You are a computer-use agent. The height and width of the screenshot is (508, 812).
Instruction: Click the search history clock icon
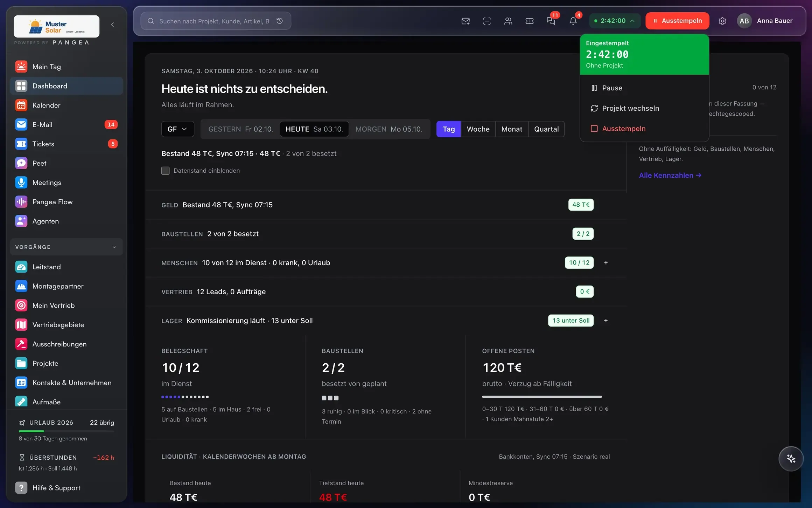click(x=279, y=21)
